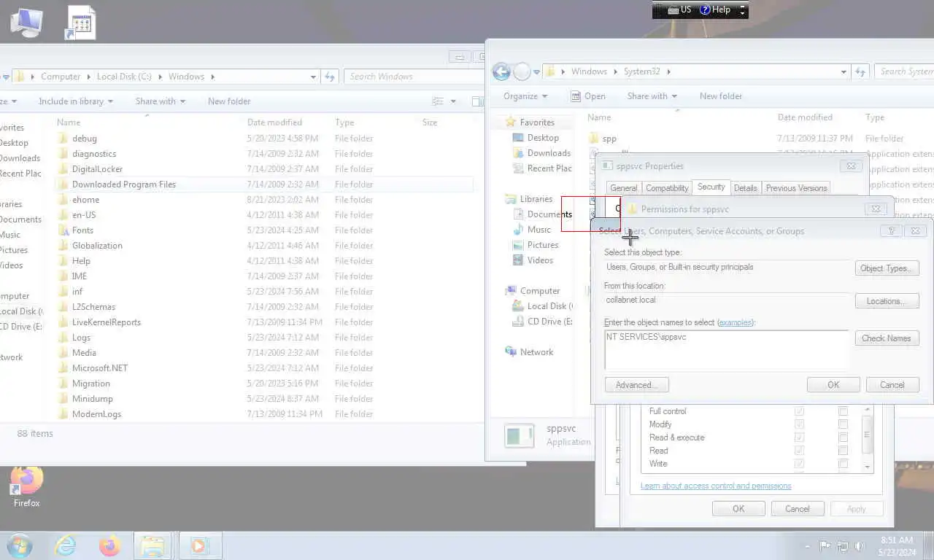Image resolution: width=934 pixels, height=560 pixels.
Task: Open Organize dropdown in System32 window
Action: [x=525, y=96]
